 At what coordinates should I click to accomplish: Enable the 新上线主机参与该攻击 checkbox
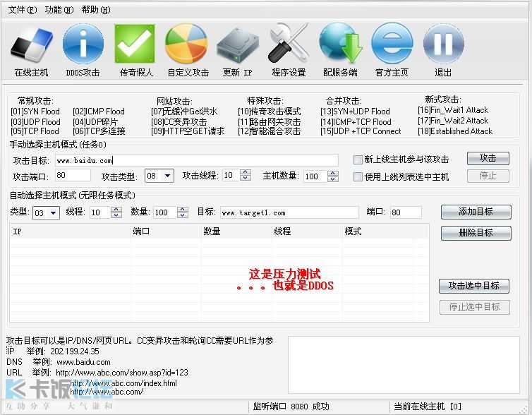[x=358, y=160]
